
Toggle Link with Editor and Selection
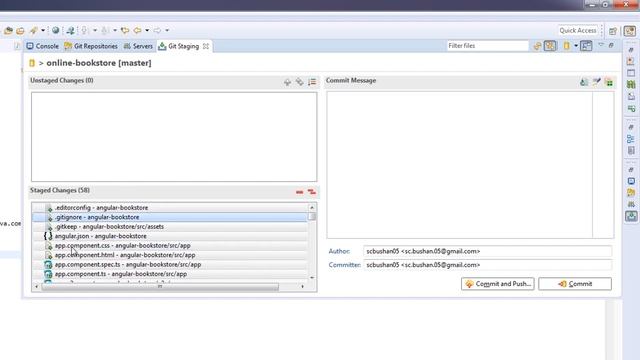pos(550,46)
